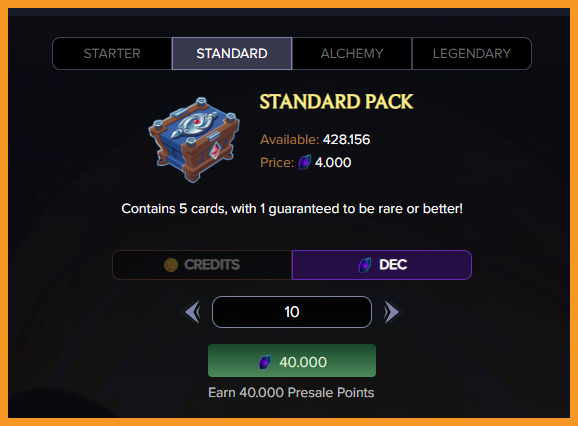Image resolution: width=578 pixels, height=426 pixels.
Task: Open the ALCHEMY pack tab
Action: coord(352,53)
